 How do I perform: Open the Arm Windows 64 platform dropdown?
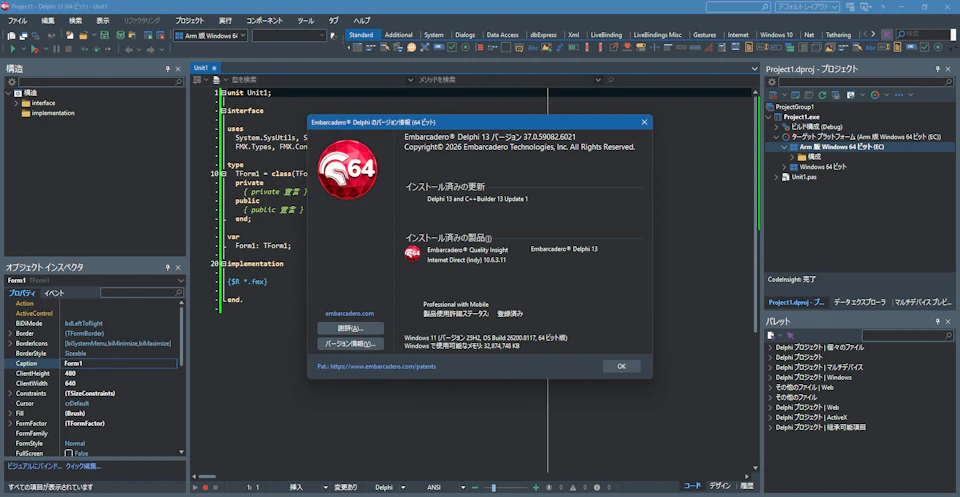coord(243,36)
